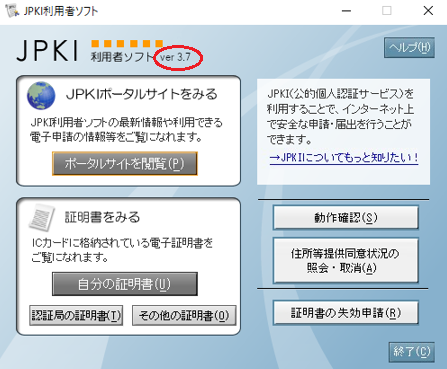
Task: Click その他の証明書(O) button
Action: (x=184, y=315)
